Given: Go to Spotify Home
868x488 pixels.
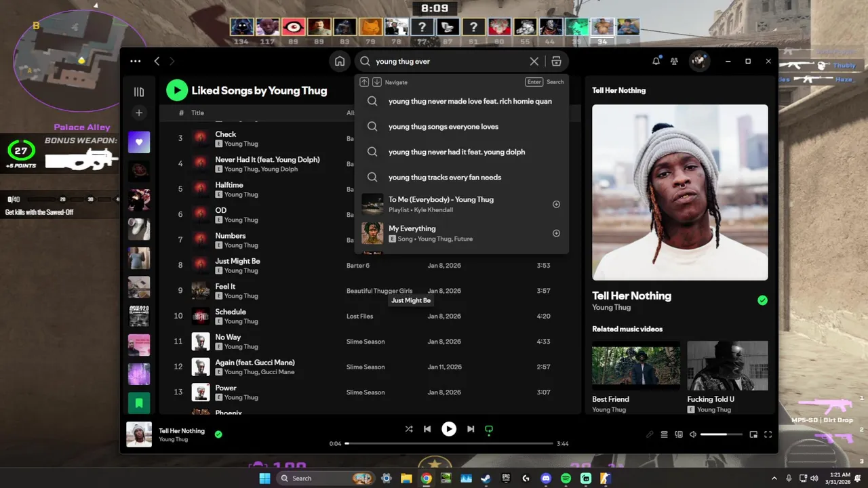Looking at the screenshot, I should point(340,61).
